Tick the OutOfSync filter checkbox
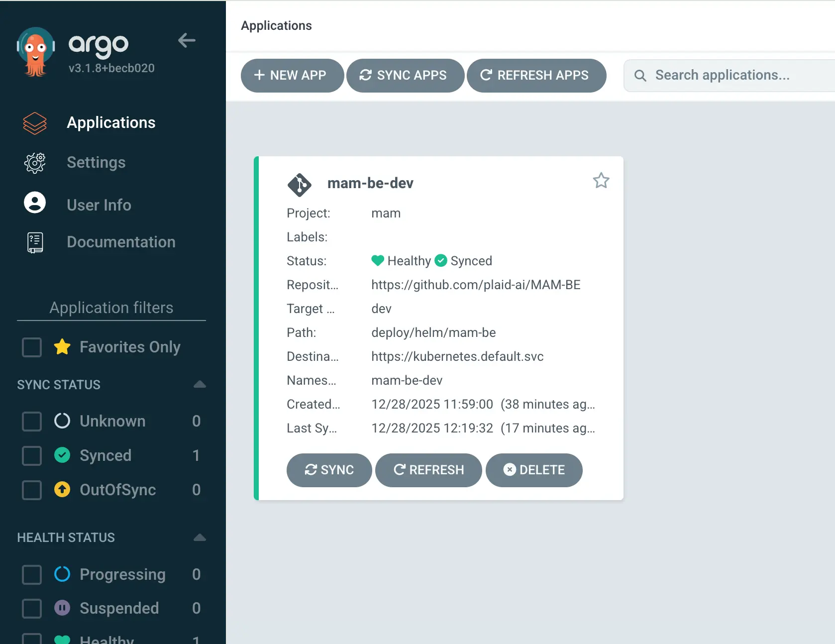The height and width of the screenshot is (644, 835). (32, 490)
